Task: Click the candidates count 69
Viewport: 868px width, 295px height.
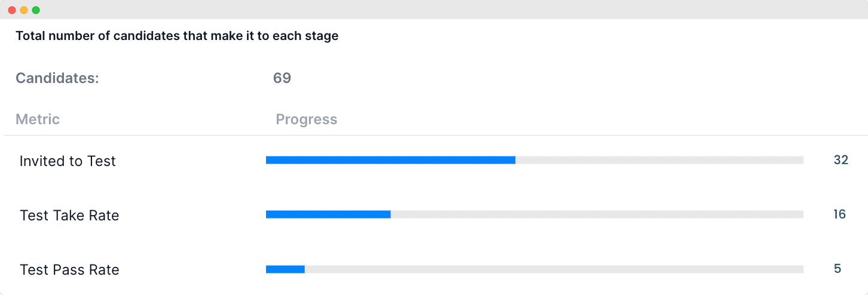Action: pyautogui.click(x=282, y=78)
